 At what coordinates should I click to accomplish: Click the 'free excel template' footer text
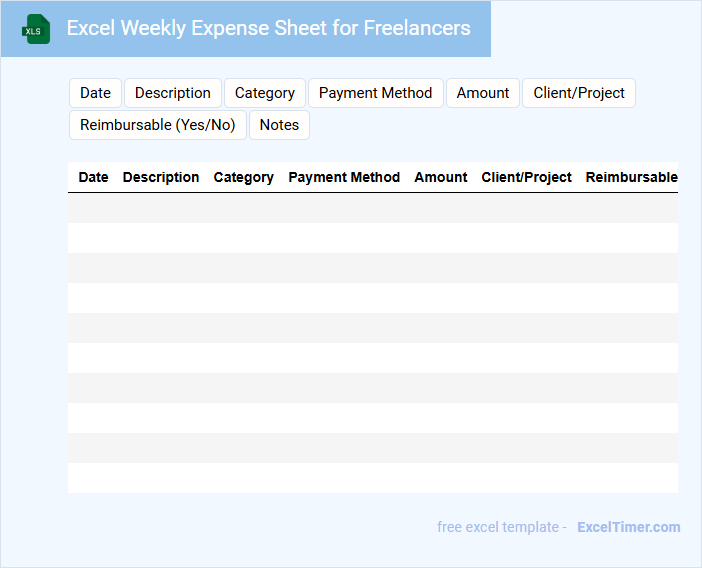(498, 527)
